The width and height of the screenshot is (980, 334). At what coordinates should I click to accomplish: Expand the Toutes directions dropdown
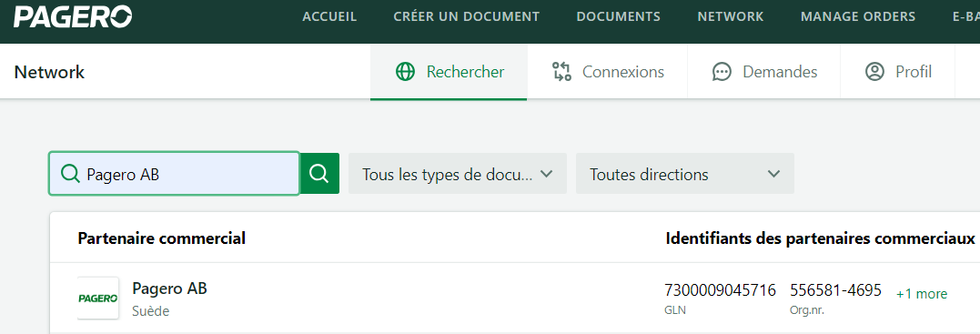(x=685, y=173)
